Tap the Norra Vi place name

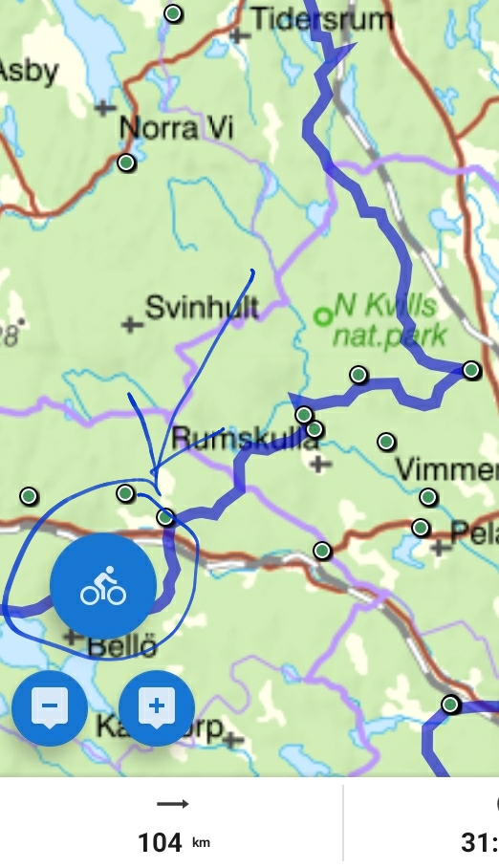177,128
